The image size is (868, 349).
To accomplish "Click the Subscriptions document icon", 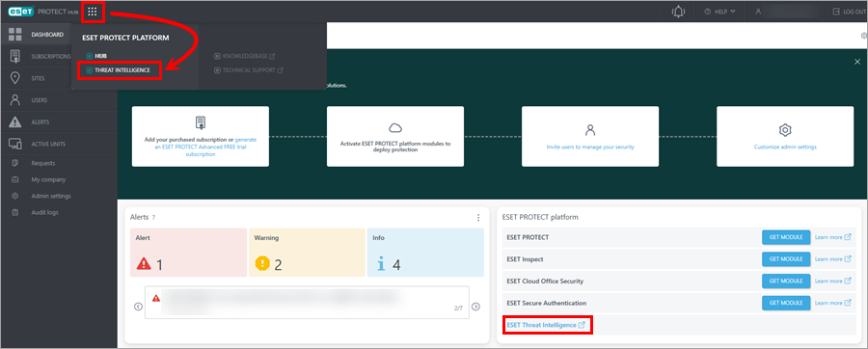I will [x=15, y=56].
